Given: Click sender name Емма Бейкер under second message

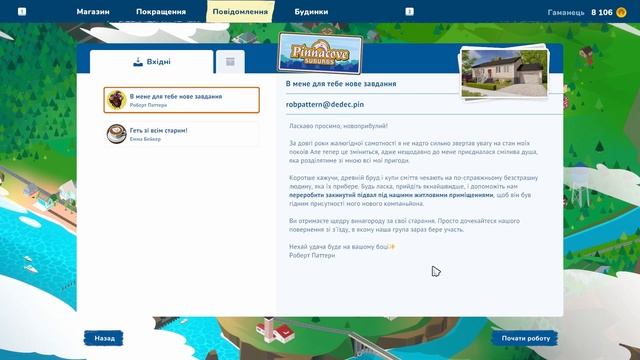Looking at the screenshot, I should tap(145, 139).
